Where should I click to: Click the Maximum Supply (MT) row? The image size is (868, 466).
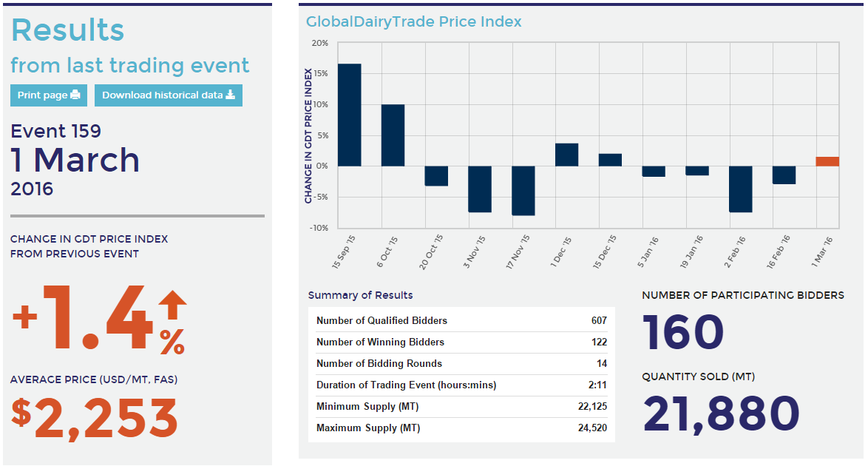click(x=461, y=428)
